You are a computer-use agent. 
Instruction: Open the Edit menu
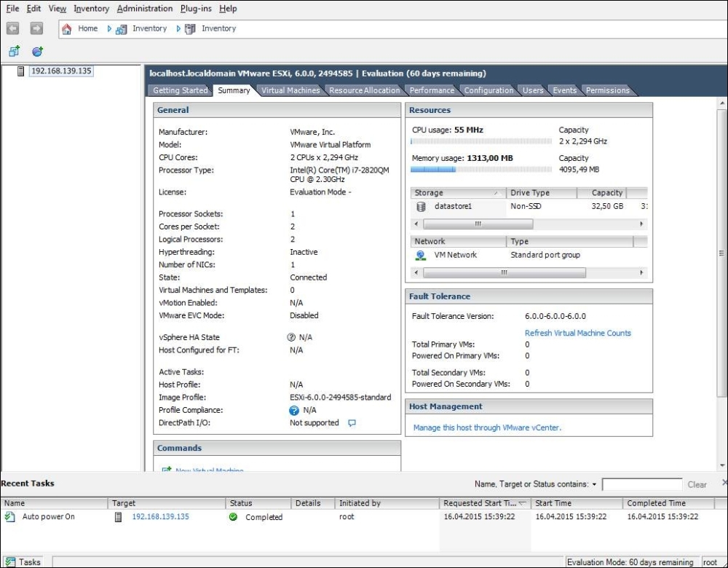tap(33, 8)
